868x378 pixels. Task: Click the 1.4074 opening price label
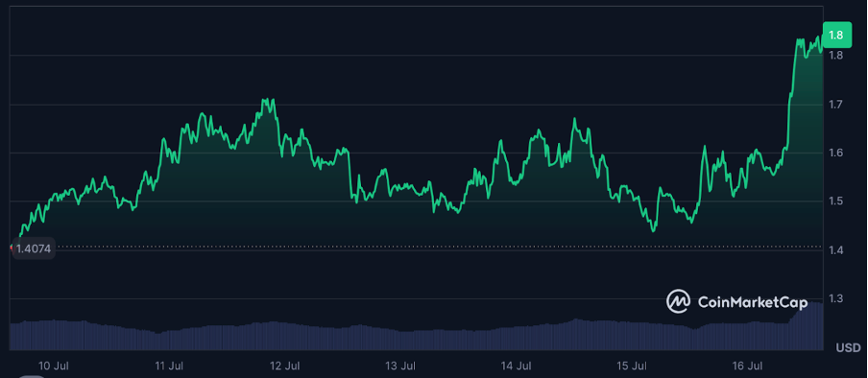33,249
